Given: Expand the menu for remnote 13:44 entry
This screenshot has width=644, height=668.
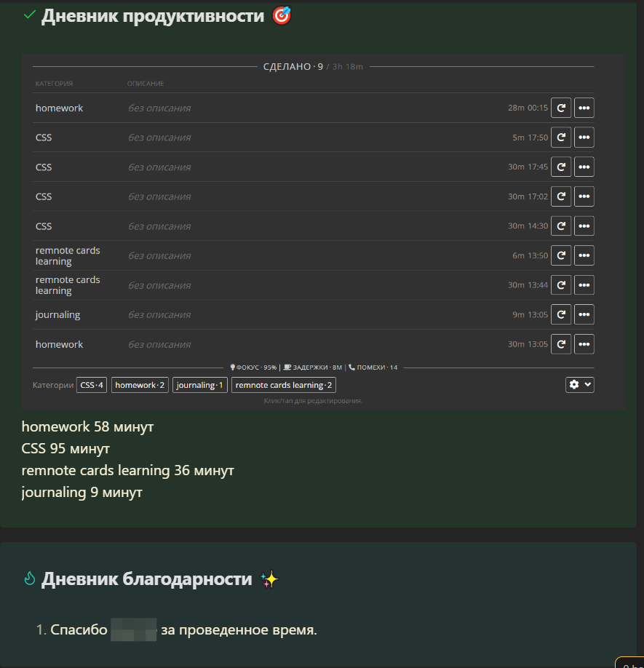Looking at the screenshot, I should pos(584,285).
